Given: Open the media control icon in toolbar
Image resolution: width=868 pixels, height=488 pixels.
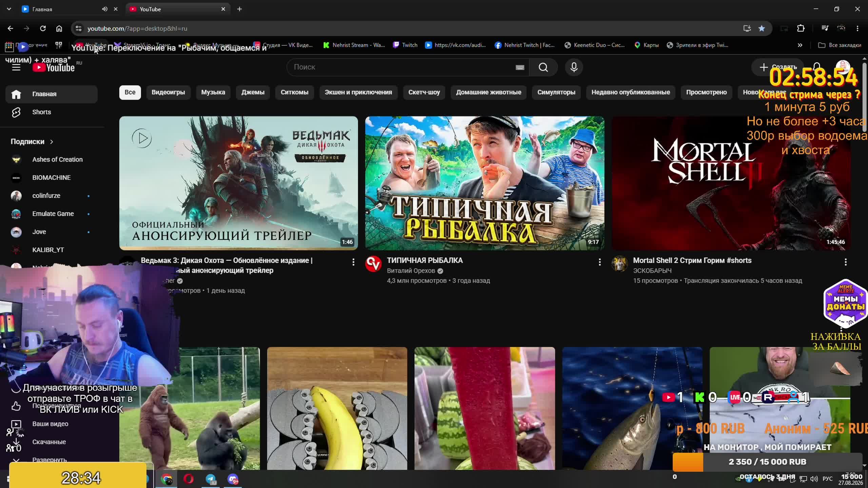Looking at the screenshot, I should pos(825,28).
